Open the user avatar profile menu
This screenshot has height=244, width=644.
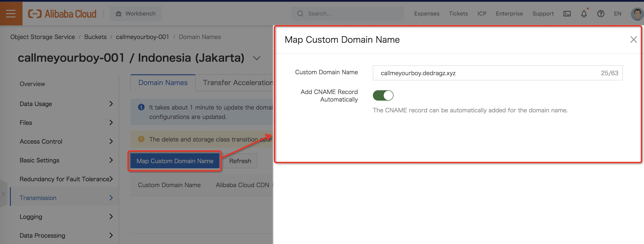pyautogui.click(x=636, y=14)
